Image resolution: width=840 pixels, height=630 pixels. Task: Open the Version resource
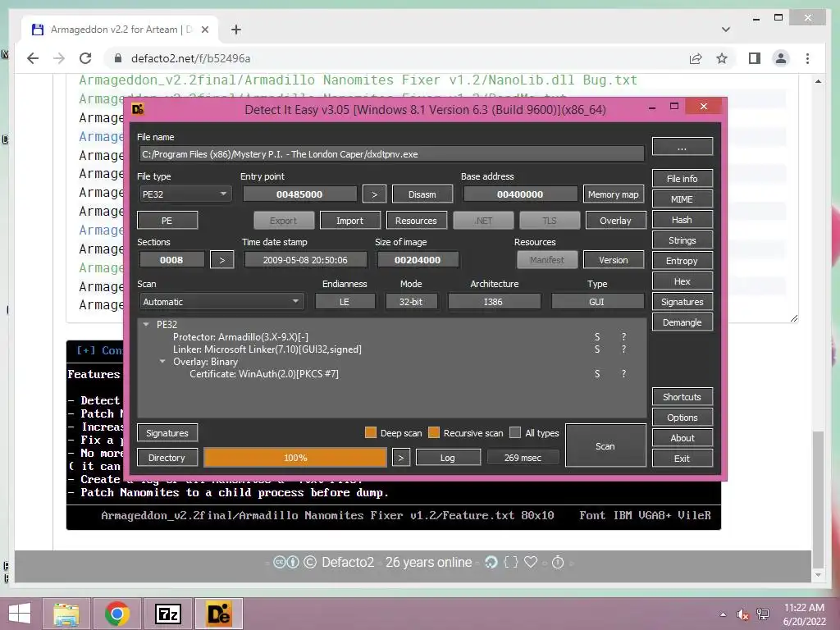click(614, 260)
